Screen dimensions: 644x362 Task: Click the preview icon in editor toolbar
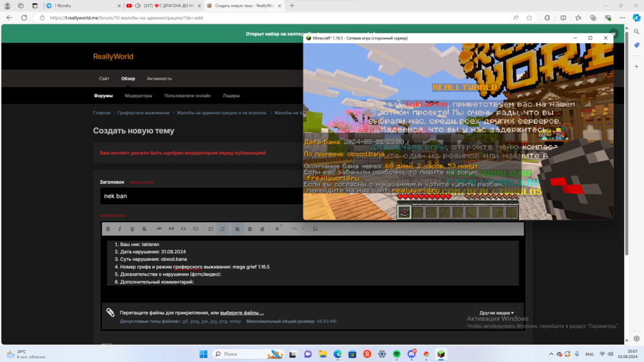(x=316, y=229)
